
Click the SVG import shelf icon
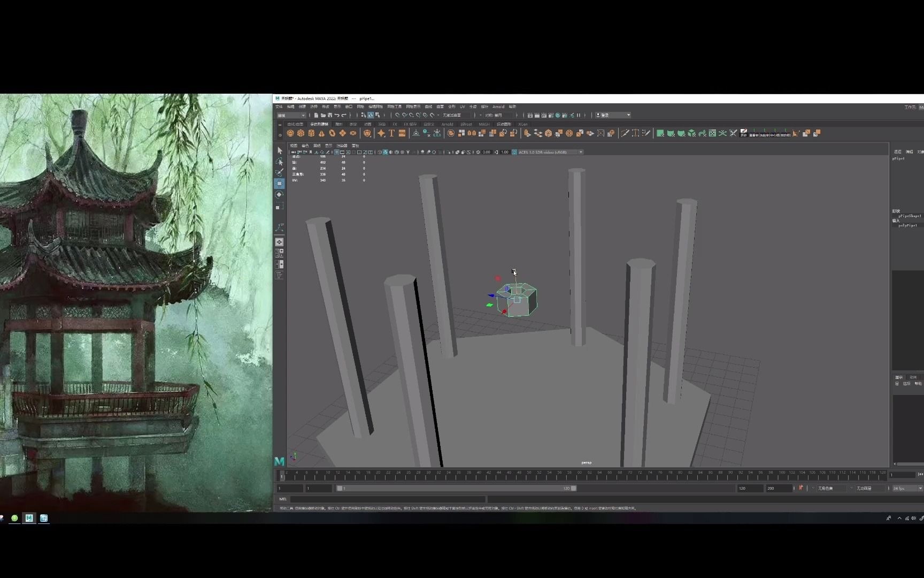(402, 133)
